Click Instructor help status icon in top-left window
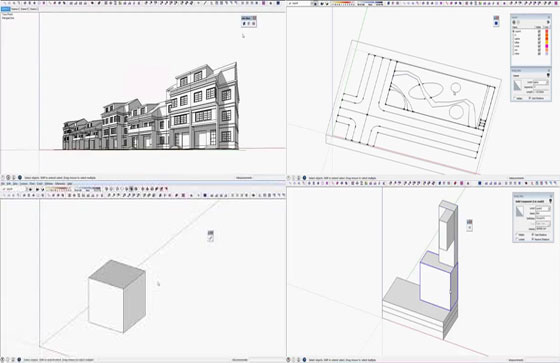Screen dimensions: 560x363 pos(20,177)
